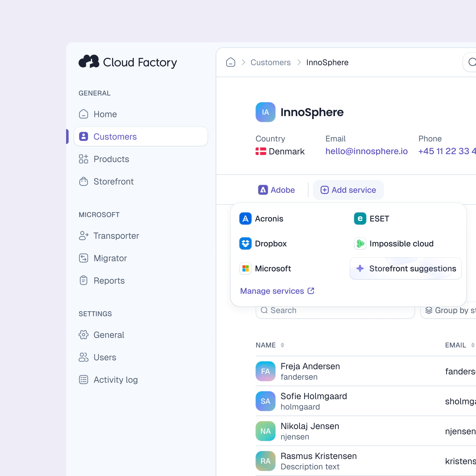Image resolution: width=476 pixels, height=476 pixels.
Task: Choose Acronis from the service list
Action: pos(261,219)
